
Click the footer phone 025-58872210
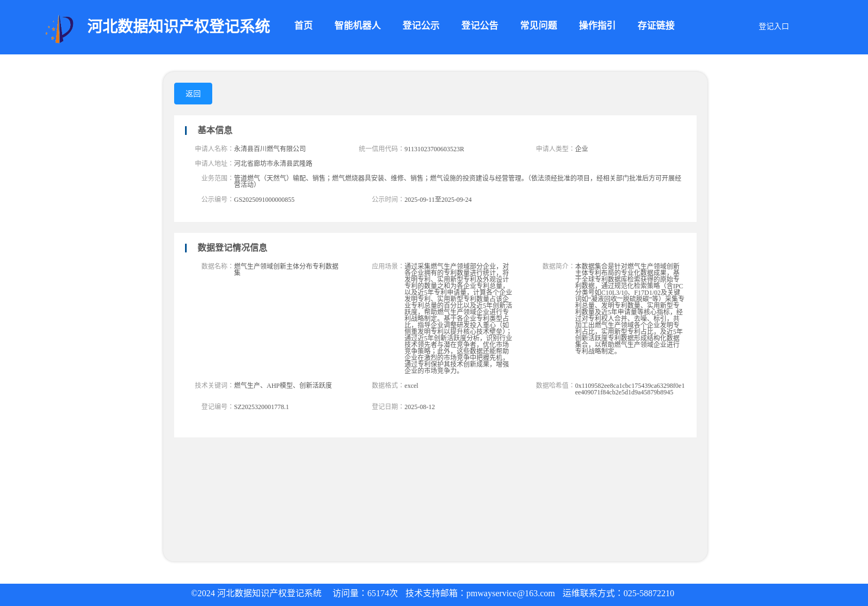649,593
